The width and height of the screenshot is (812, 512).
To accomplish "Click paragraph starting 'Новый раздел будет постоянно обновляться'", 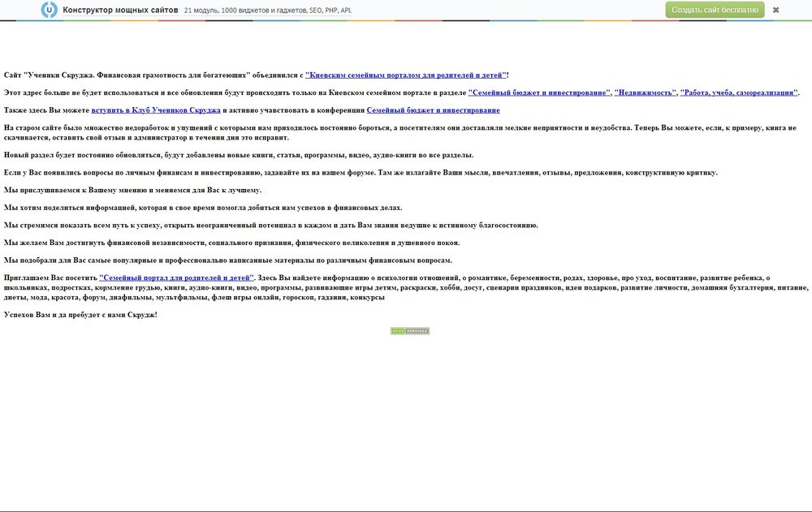I will 238,155.
